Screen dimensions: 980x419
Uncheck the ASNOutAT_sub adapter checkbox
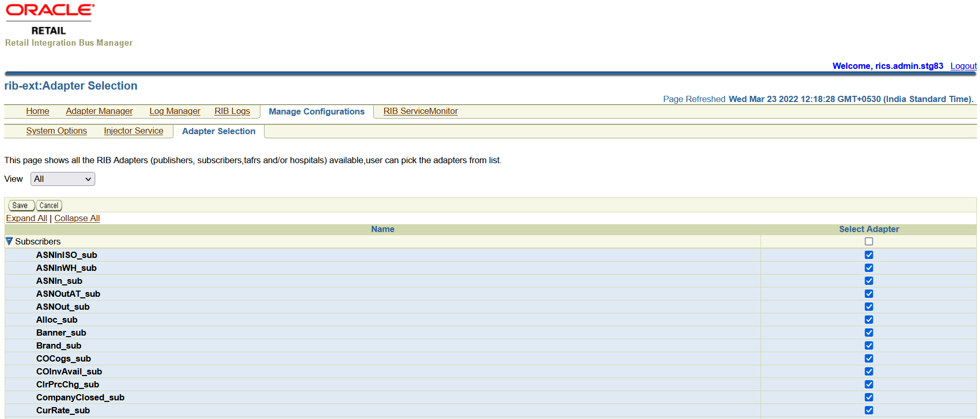coord(869,294)
